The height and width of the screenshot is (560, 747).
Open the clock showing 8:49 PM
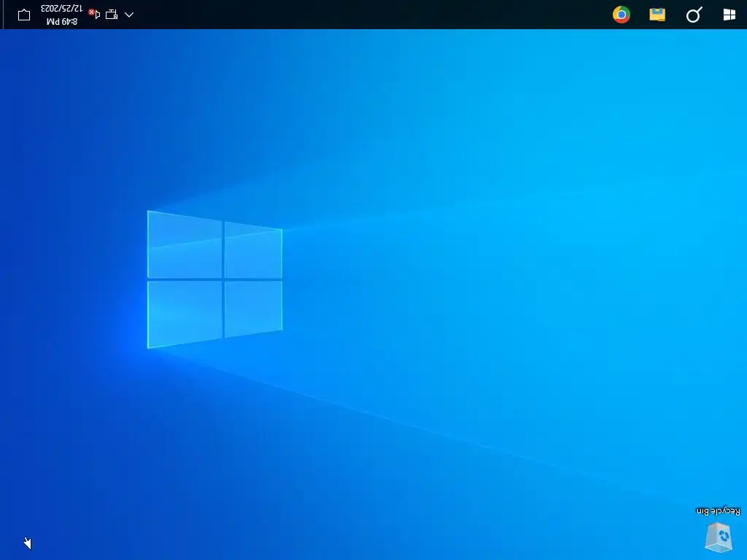[62, 21]
